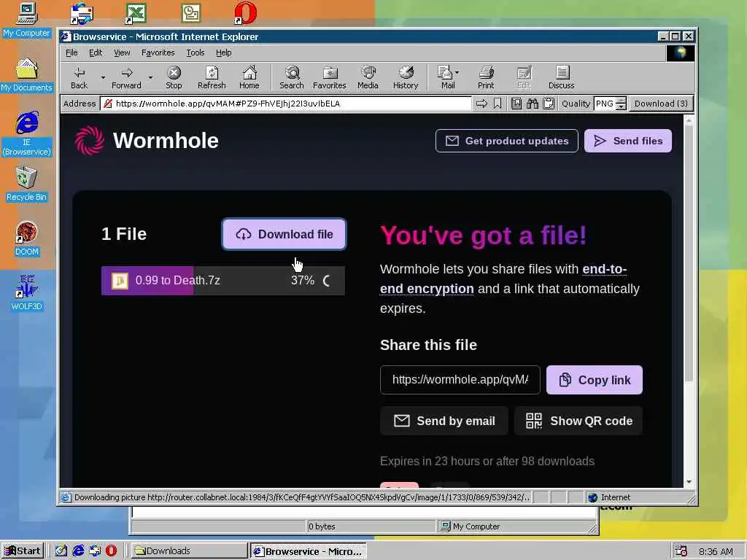Screen dimensions: 747x560
Task: Open the Back button history dropdown arrow
Action: coord(102,77)
